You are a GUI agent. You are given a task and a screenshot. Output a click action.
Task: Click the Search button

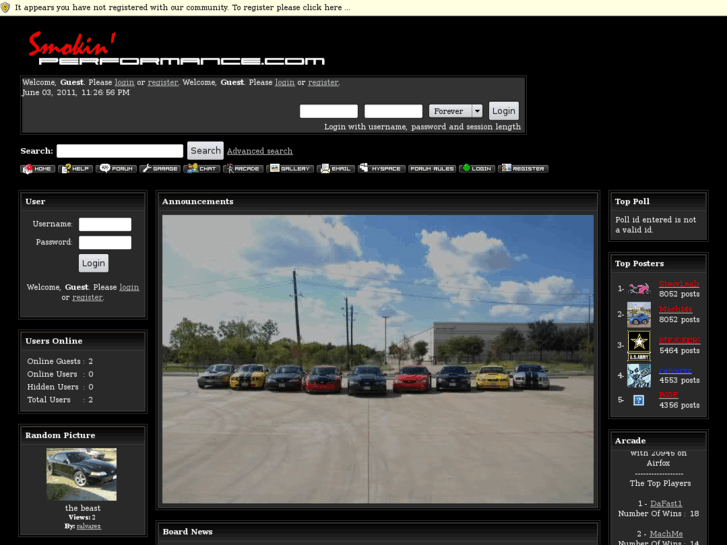(x=205, y=151)
